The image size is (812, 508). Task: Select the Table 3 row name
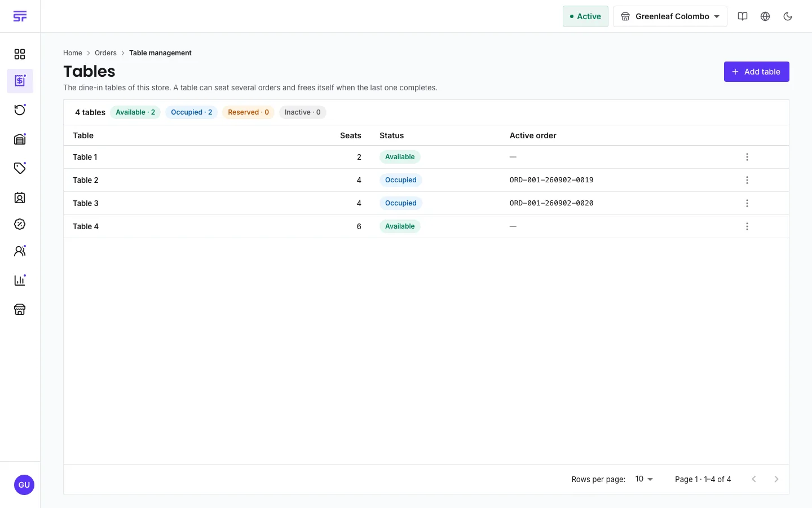coord(85,203)
